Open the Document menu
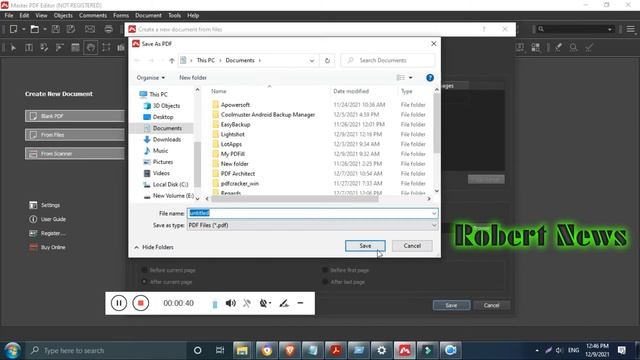 (148, 16)
